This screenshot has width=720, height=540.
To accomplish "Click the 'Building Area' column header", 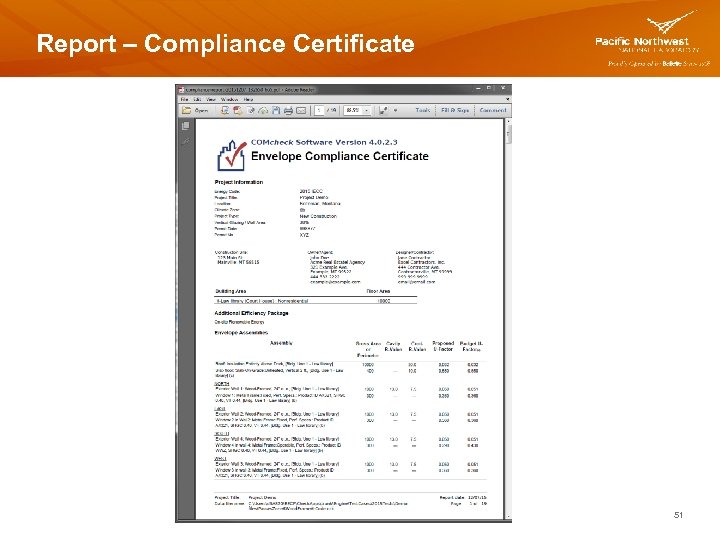I will pyautogui.click(x=231, y=291).
